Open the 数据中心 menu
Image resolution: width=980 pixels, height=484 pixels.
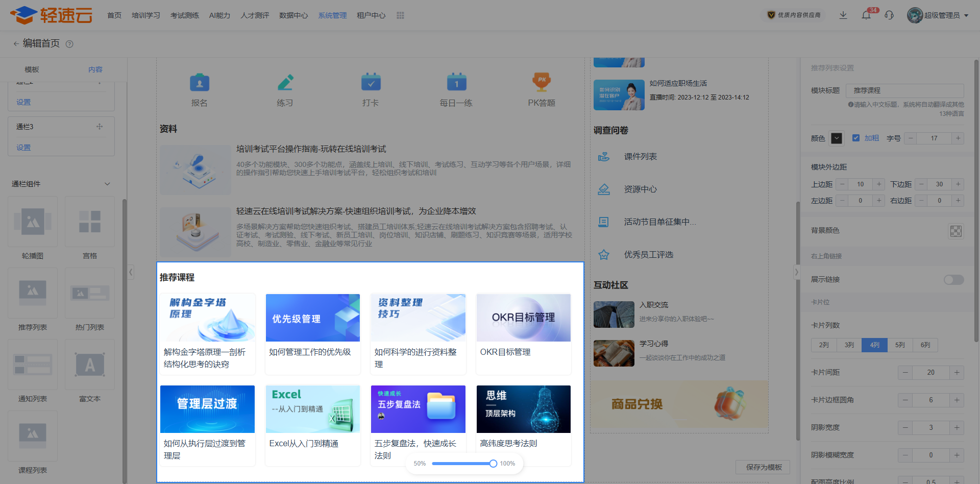click(x=293, y=15)
